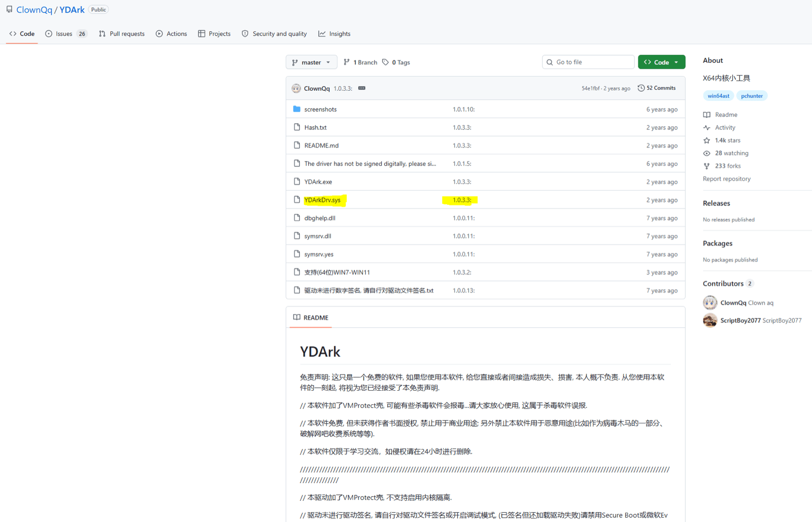
Task: Click the README book icon
Action: click(x=297, y=318)
